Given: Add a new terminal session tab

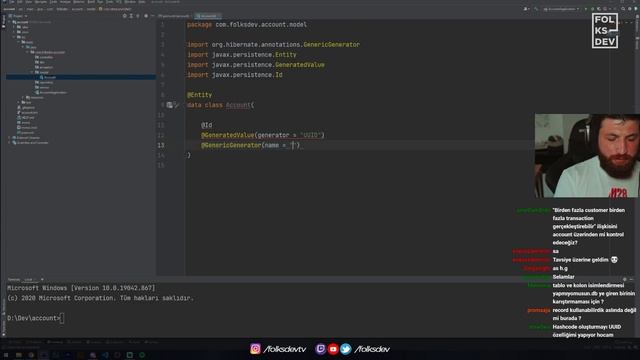Looking at the screenshot, I should [42, 280].
